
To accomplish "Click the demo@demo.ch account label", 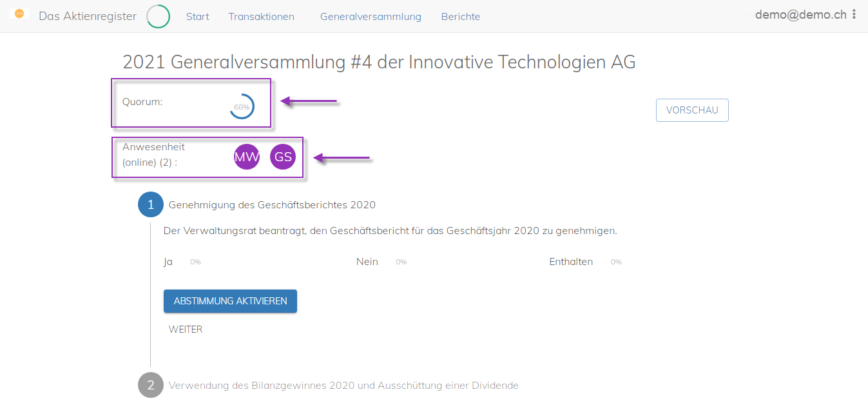I will [801, 14].
